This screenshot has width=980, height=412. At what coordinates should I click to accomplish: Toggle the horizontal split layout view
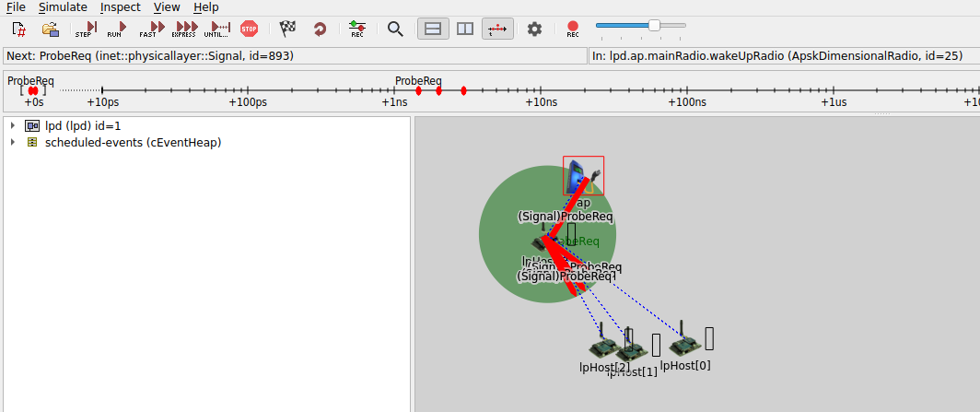433,29
